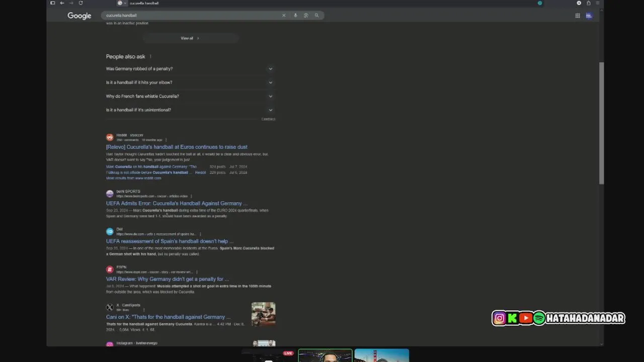The height and width of the screenshot is (362, 644).
Task: Open 'VAR Review: Why Germany didn't get a penalty'
Action: tap(168, 279)
